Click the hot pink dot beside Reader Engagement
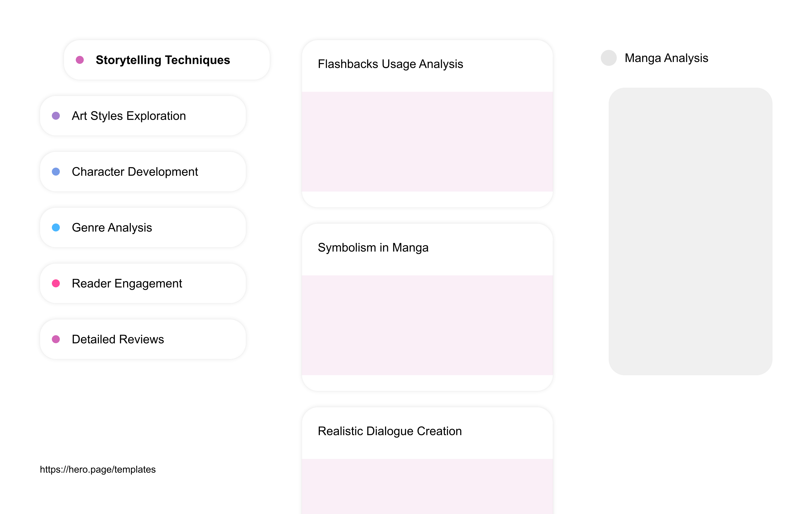812x514 pixels. tap(56, 284)
